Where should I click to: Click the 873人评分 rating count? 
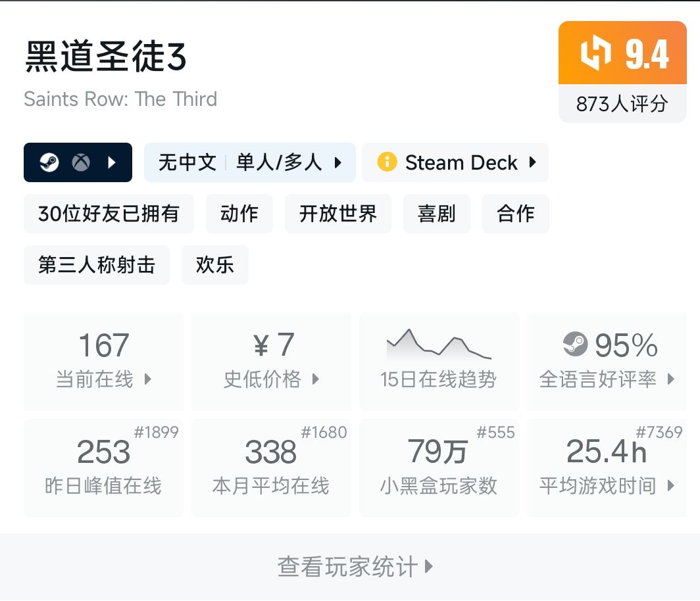pyautogui.click(x=622, y=104)
